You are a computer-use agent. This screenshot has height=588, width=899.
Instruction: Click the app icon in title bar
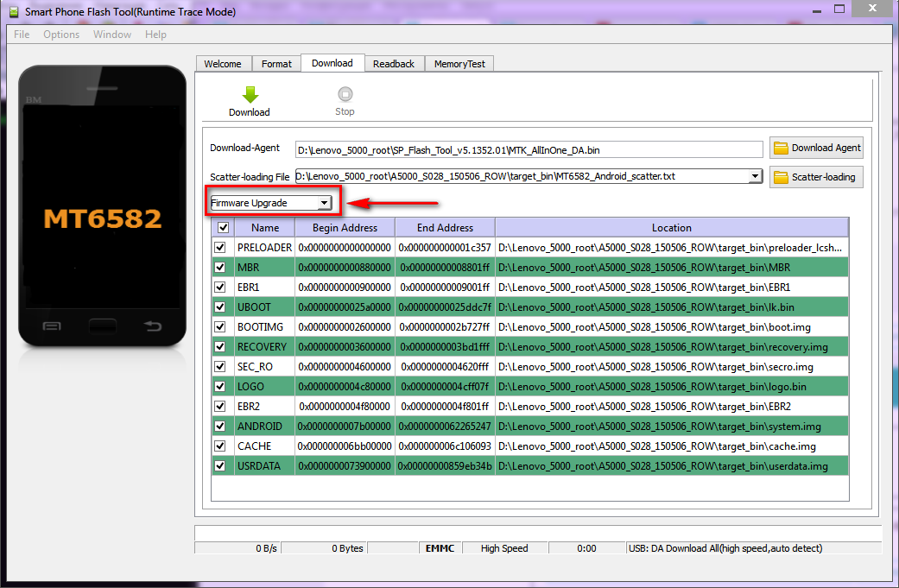[13, 12]
